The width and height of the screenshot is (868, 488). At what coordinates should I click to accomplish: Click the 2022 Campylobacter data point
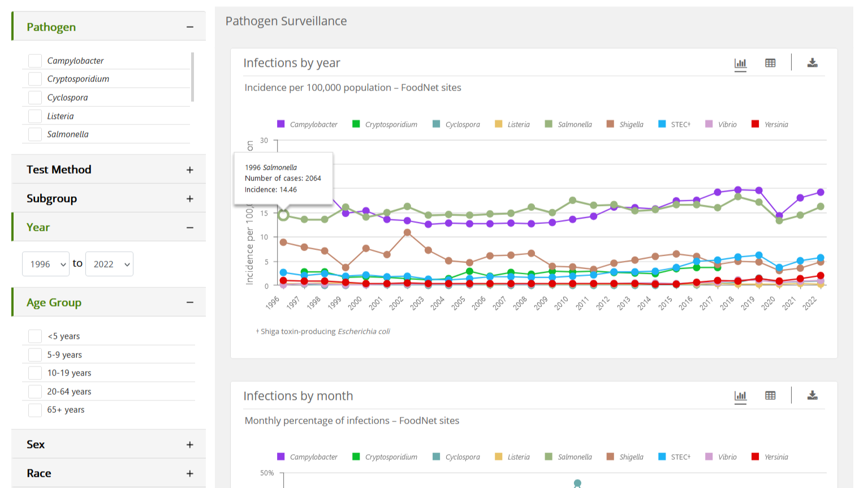point(821,192)
